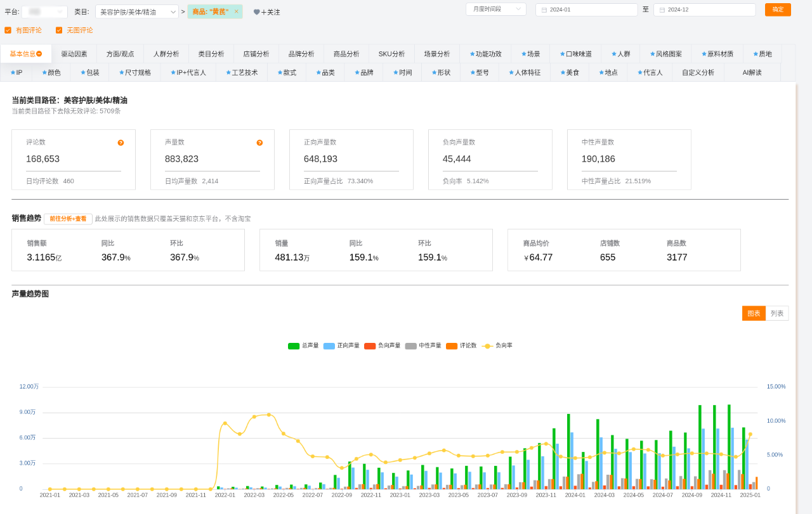Open the starred 包装 tab

(x=90, y=72)
